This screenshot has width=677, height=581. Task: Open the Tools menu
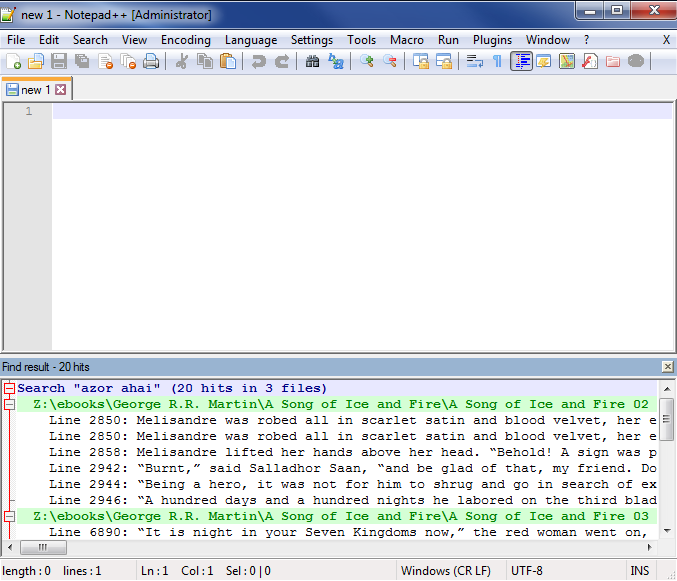[362, 40]
